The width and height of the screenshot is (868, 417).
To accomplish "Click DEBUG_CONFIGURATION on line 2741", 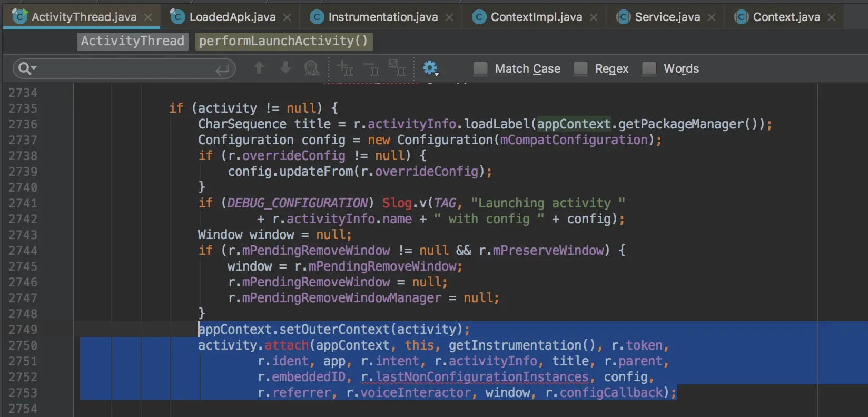I will click(x=298, y=203).
